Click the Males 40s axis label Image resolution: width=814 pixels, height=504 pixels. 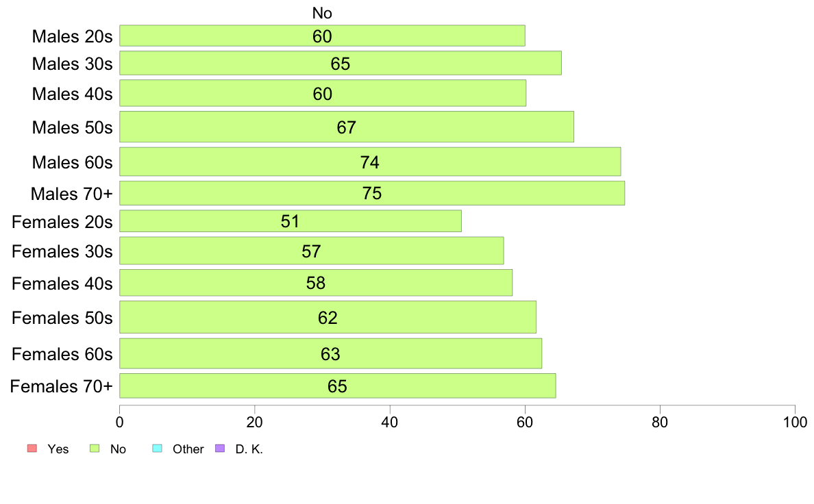click(72, 94)
